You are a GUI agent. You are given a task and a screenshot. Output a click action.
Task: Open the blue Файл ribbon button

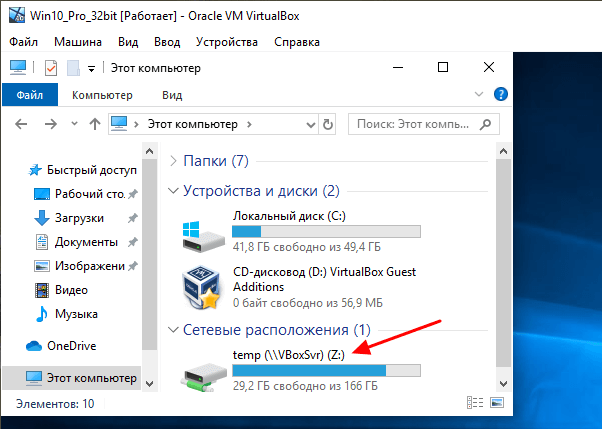(30, 95)
